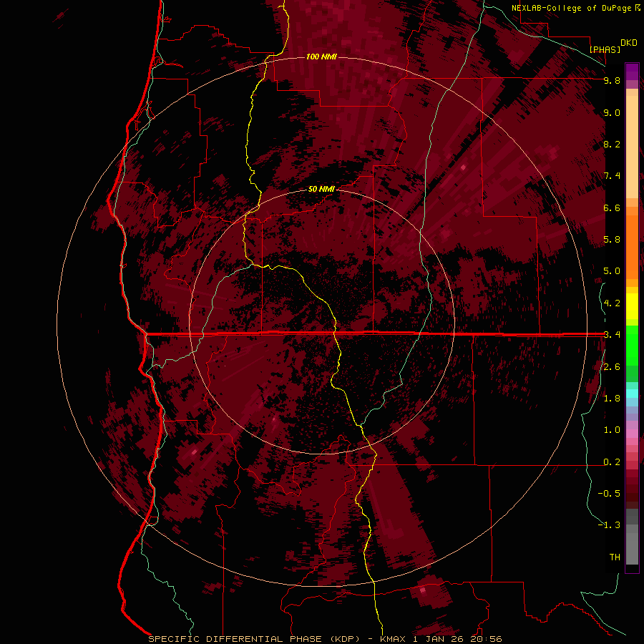
Task: Click the yellow segment of color bar
Action: tap(632, 306)
